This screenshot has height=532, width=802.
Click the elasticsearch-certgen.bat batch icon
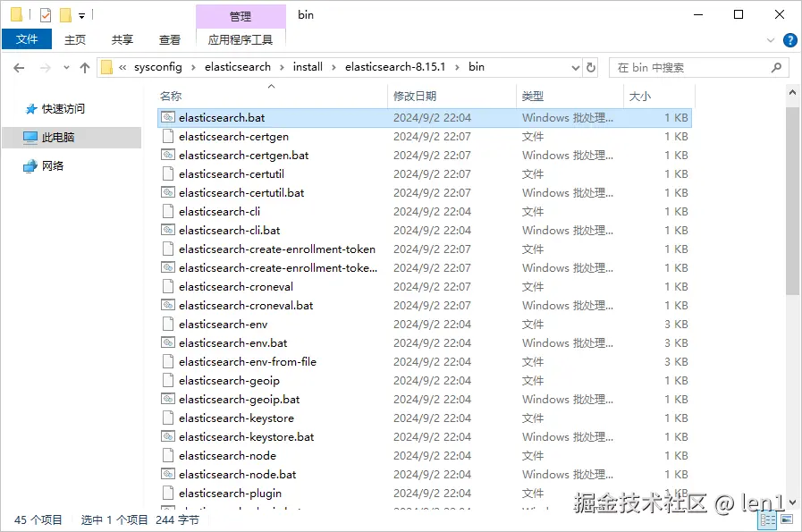pyautogui.click(x=168, y=155)
